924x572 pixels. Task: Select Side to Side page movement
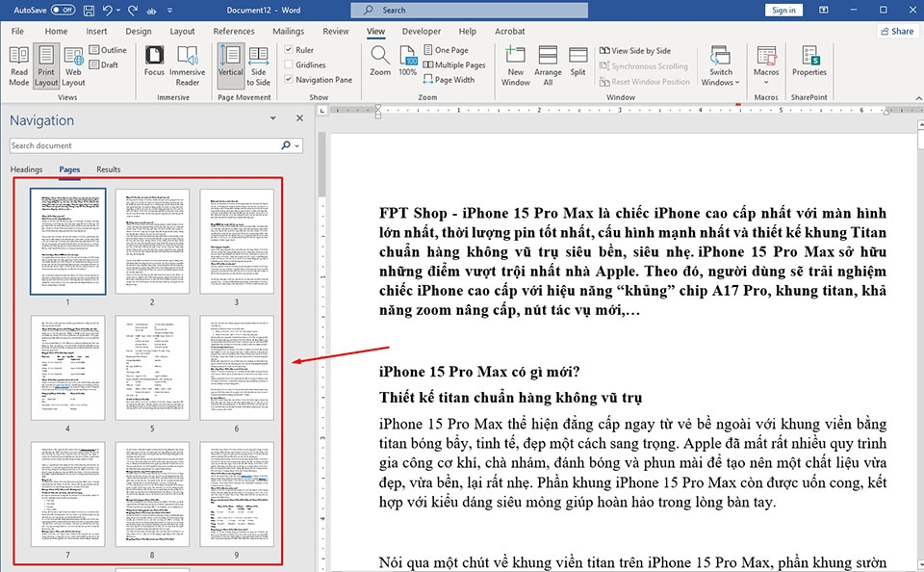pos(258,66)
